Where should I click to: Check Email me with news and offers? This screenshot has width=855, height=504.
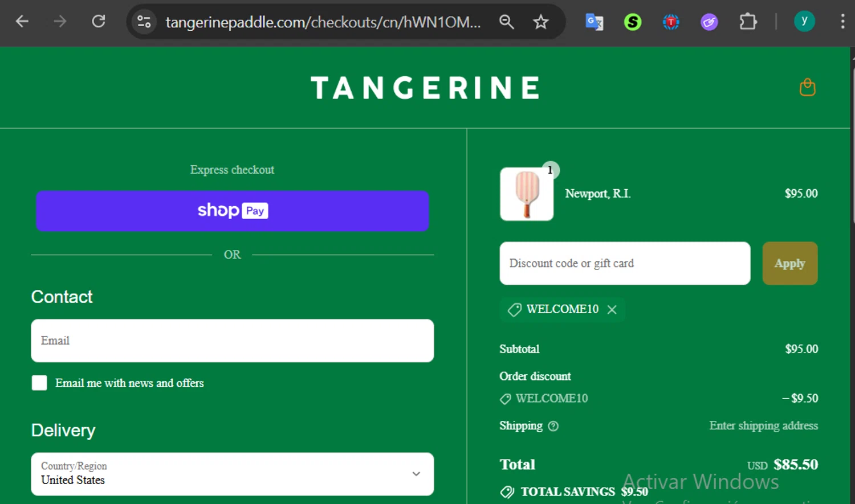click(x=39, y=383)
